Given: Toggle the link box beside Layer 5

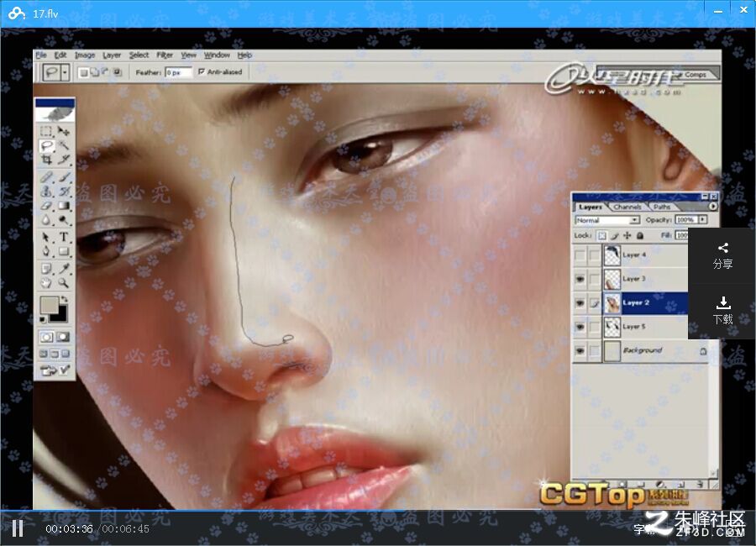Looking at the screenshot, I should [595, 327].
